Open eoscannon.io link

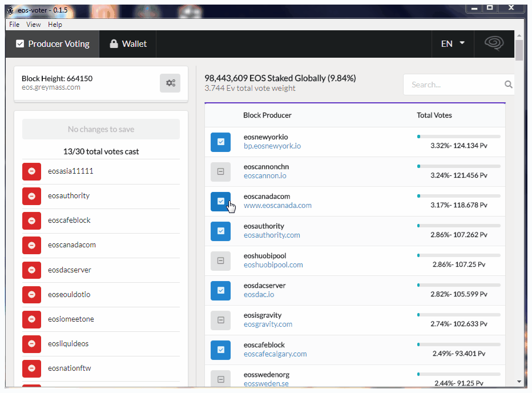point(265,176)
